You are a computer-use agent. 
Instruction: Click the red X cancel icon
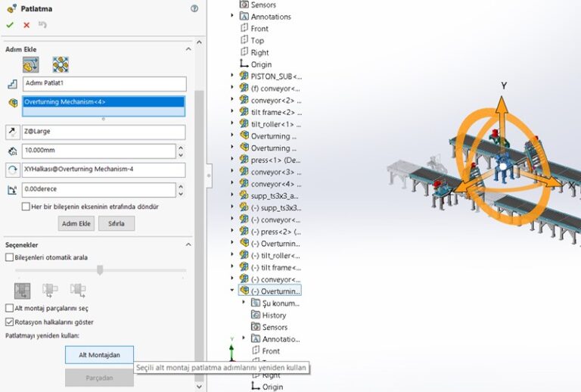click(26, 25)
